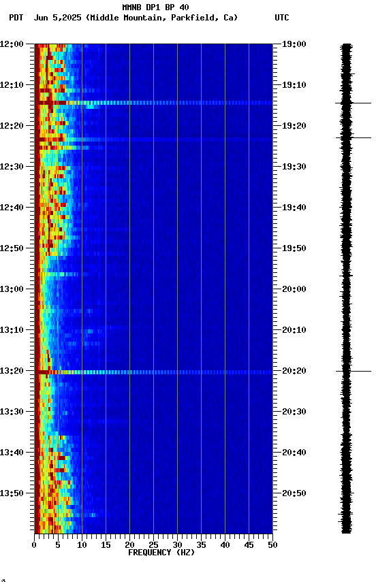Viewport: 376px width, 588px height.
Task: Click the '30' frequency axis label
Action: pyautogui.click(x=177, y=545)
